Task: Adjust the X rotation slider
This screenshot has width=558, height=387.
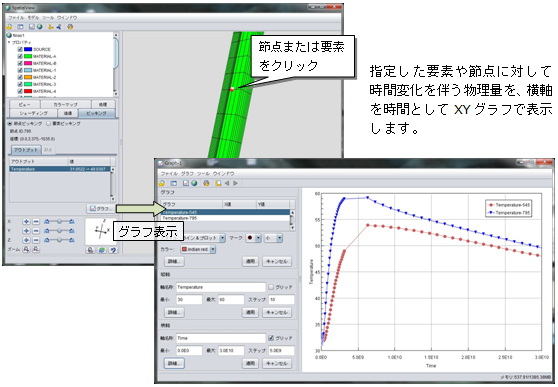Action: pyautogui.click(x=59, y=221)
